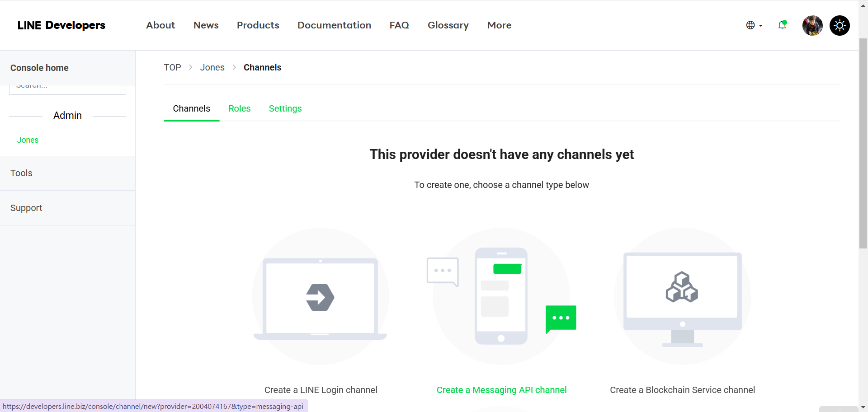The height and width of the screenshot is (412, 868).
Task: Click the LINE Developers logo
Action: click(61, 25)
